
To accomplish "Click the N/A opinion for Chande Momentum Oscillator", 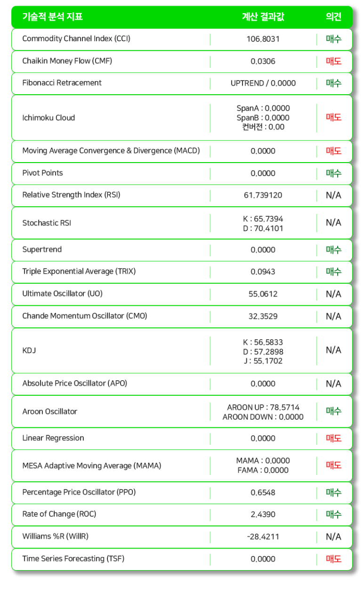I will (x=333, y=316).
